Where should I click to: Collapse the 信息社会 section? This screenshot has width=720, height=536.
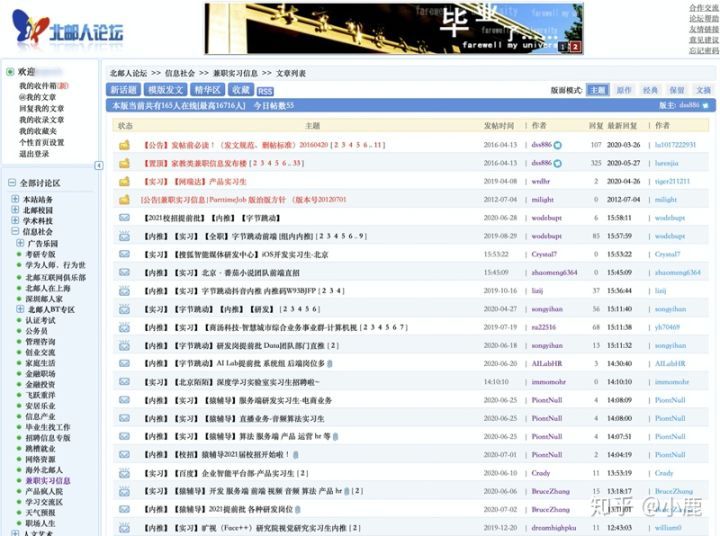point(15,231)
